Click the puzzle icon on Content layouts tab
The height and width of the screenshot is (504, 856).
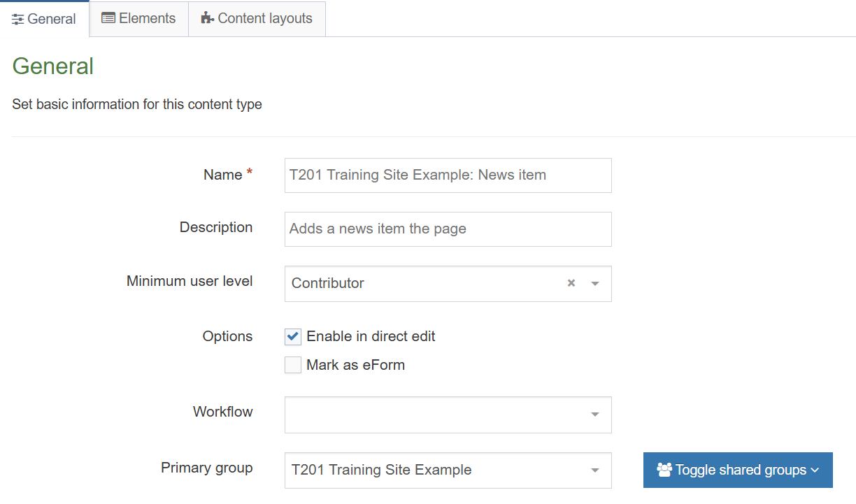[x=206, y=19]
